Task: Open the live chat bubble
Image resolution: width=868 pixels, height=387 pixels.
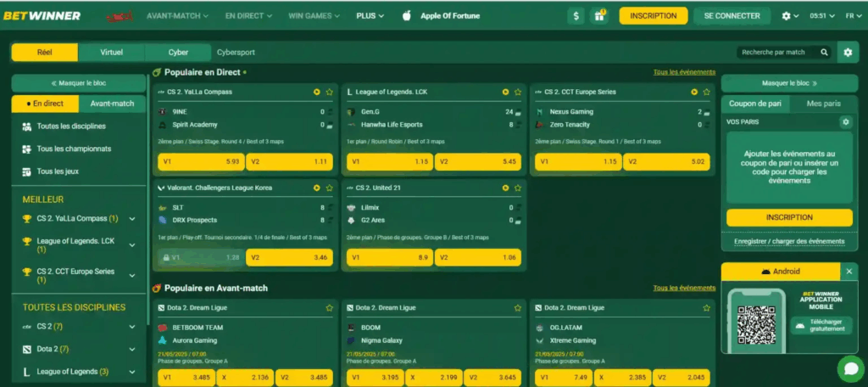Action: point(851,368)
